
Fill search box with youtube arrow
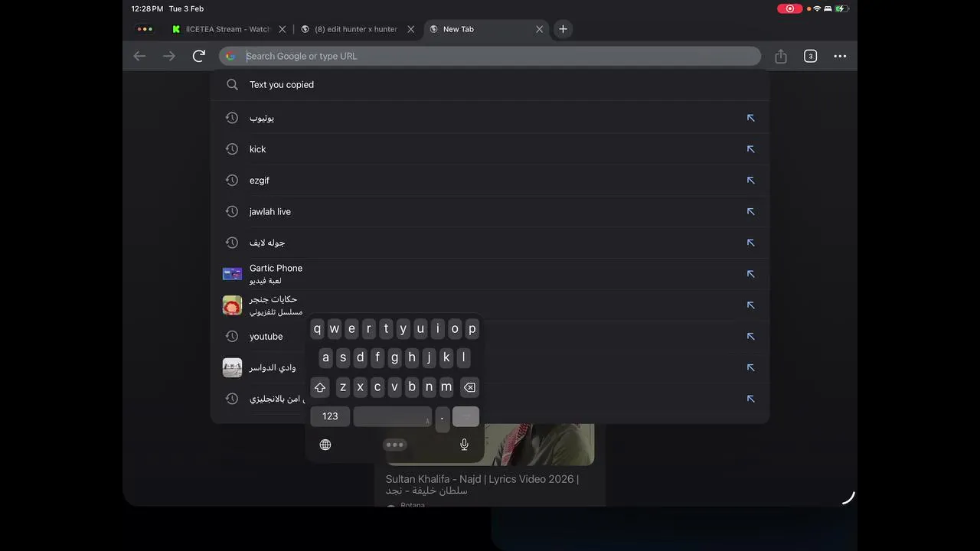pos(750,337)
